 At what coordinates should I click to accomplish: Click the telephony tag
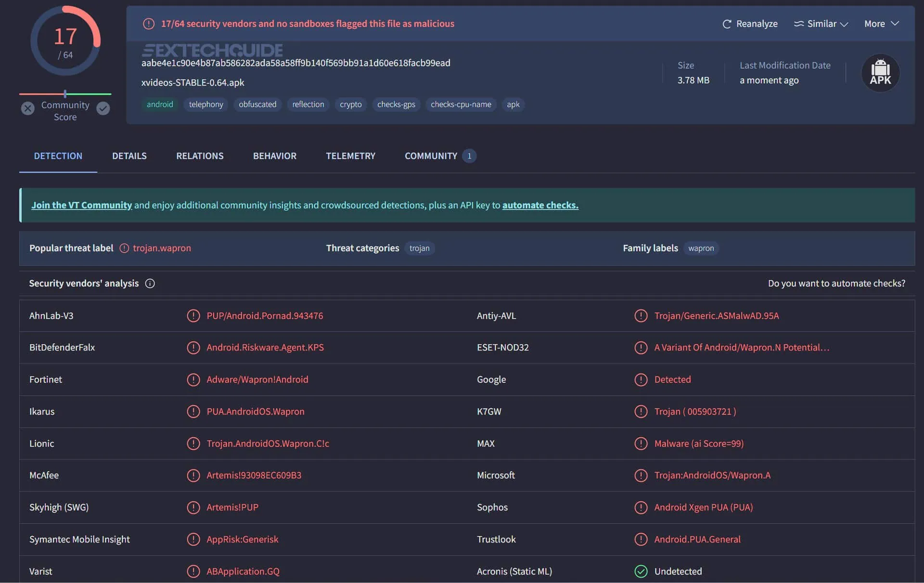(206, 104)
